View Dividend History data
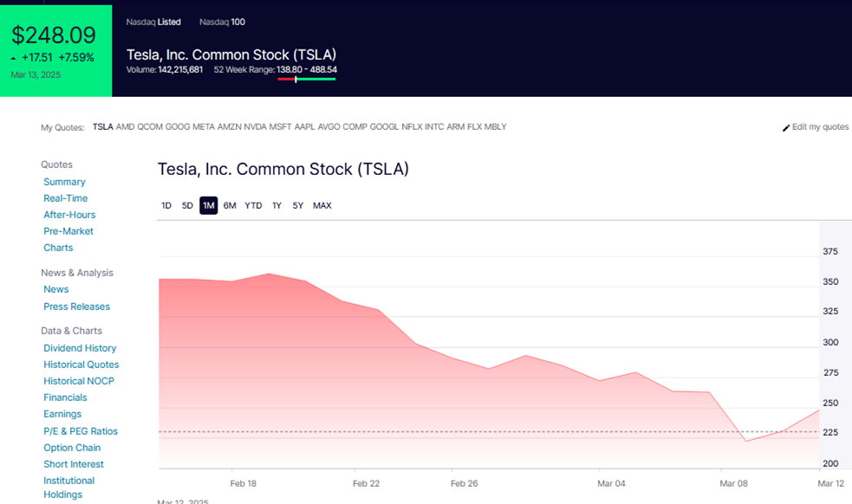Image resolution: width=852 pixels, height=504 pixels. [x=80, y=348]
